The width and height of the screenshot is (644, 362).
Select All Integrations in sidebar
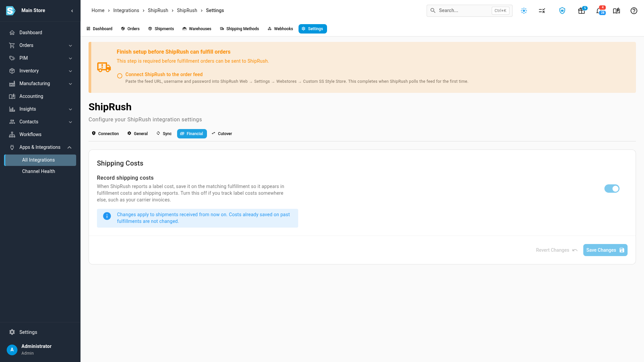(40, 160)
